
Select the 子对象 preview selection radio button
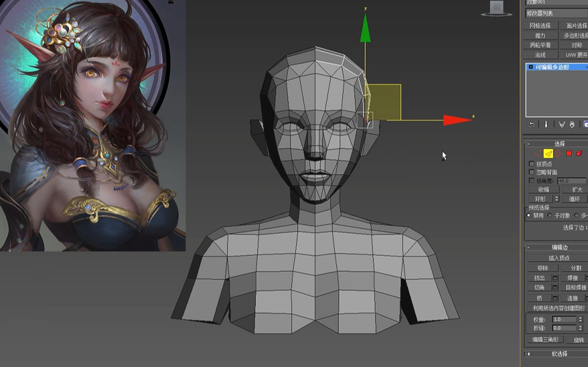(550, 215)
